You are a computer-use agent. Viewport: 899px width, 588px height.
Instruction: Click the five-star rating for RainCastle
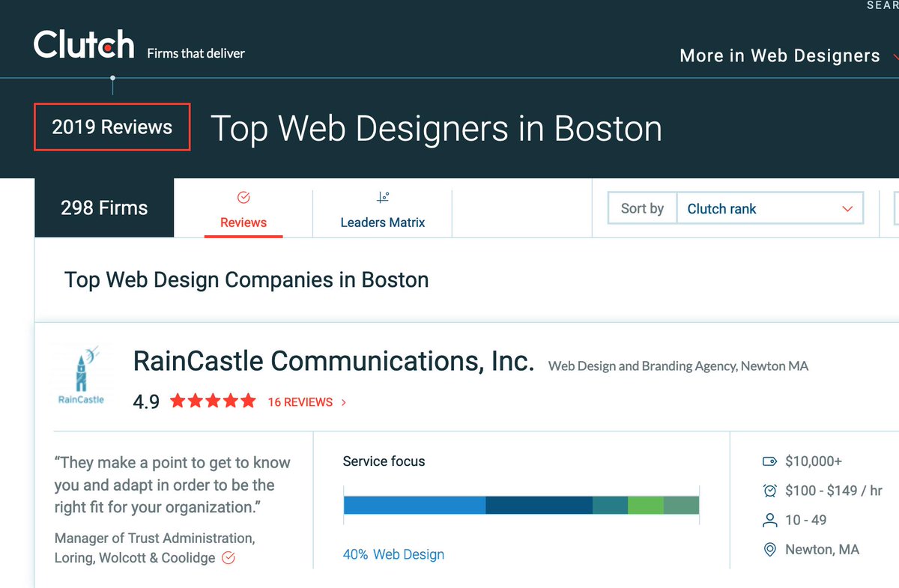[213, 401]
